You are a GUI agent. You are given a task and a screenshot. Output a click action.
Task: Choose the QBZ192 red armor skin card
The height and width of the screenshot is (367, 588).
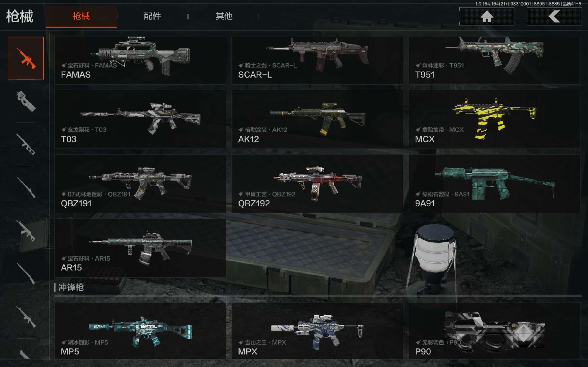pos(317,183)
